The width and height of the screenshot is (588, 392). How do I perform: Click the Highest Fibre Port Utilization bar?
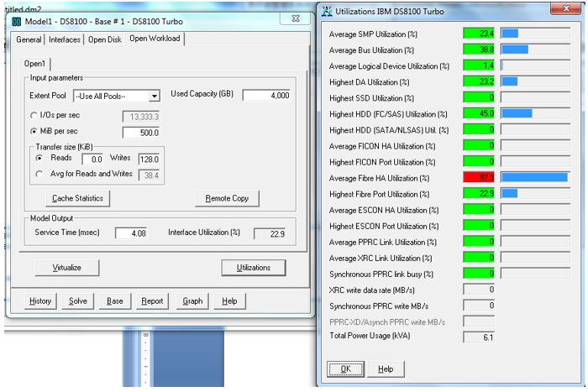pos(536,193)
